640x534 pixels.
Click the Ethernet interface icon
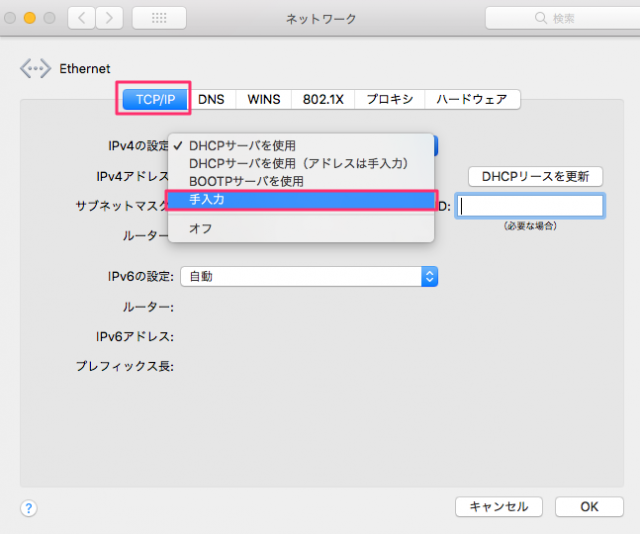pos(36,68)
